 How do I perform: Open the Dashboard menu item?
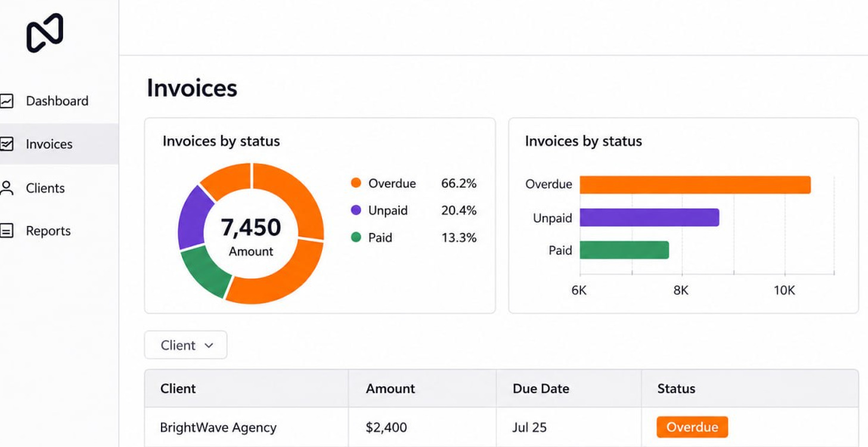[x=57, y=101]
